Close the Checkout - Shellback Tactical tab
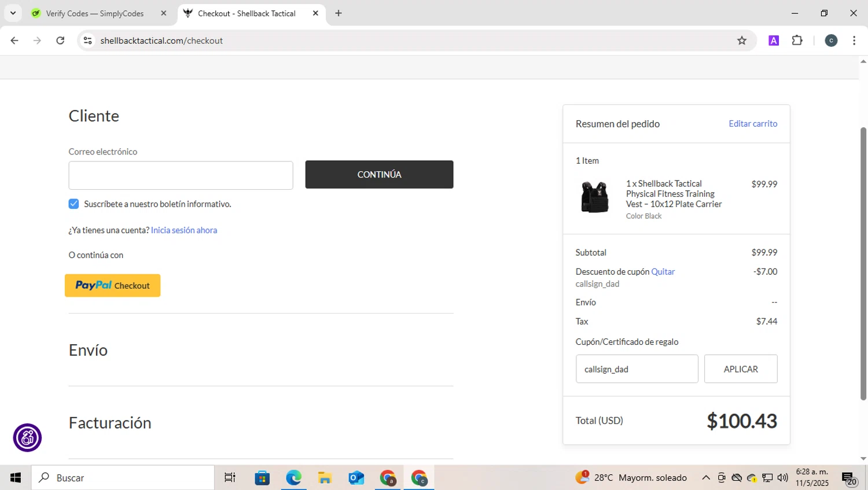Viewport: 868px width, 490px height. point(315,13)
